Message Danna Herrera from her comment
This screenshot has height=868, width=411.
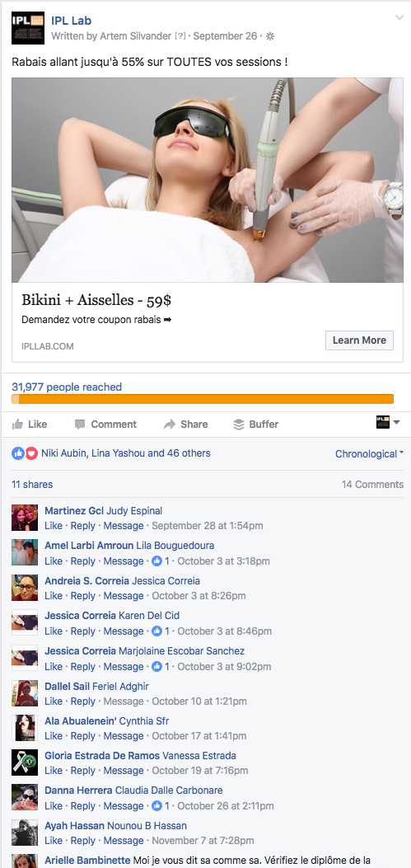[x=124, y=805]
